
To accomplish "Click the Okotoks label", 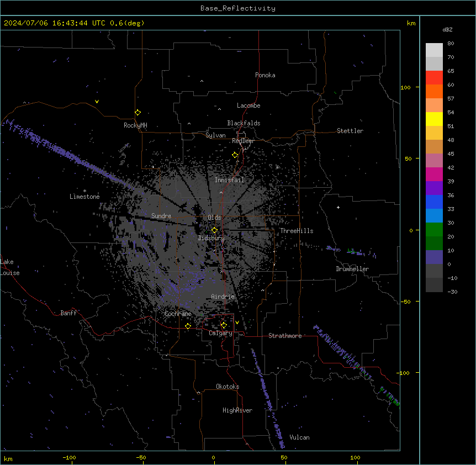I will click(228, 387).
